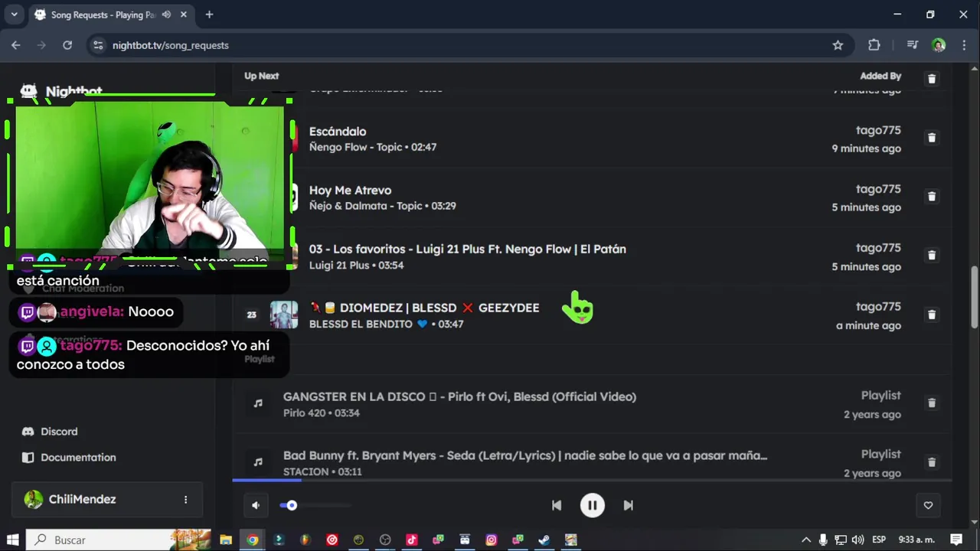Viewport: 980px width, 551px height.
Task: Close the Song Requests tab
Action: pos(184,15)
